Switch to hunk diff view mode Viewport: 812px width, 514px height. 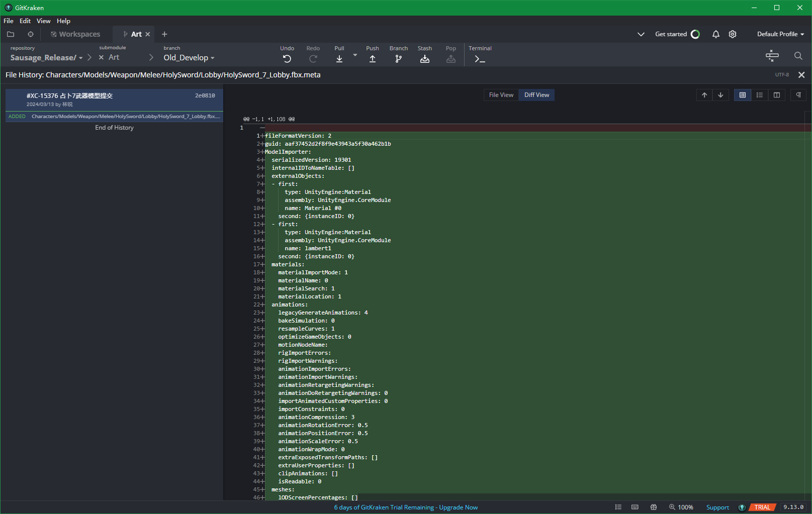coord(743,95)
